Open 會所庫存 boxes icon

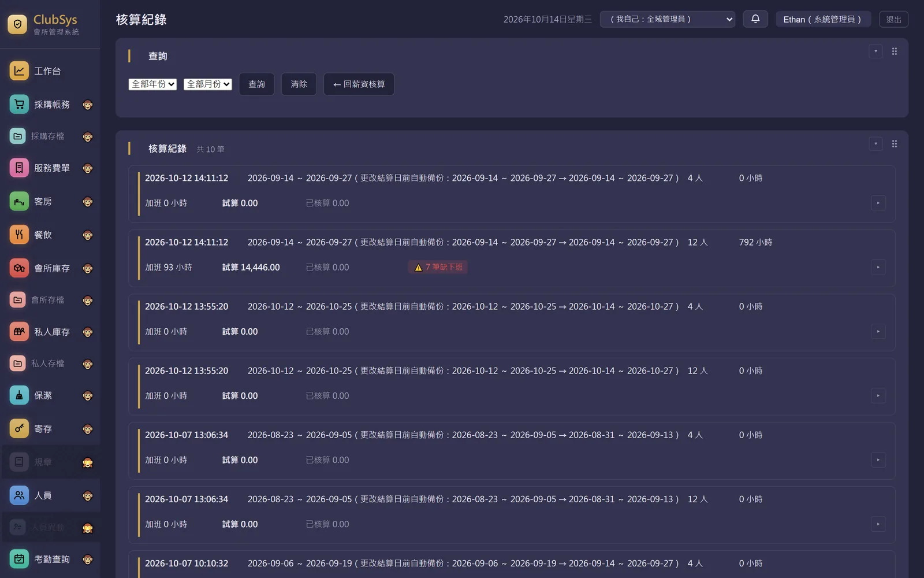coord(19,268)
